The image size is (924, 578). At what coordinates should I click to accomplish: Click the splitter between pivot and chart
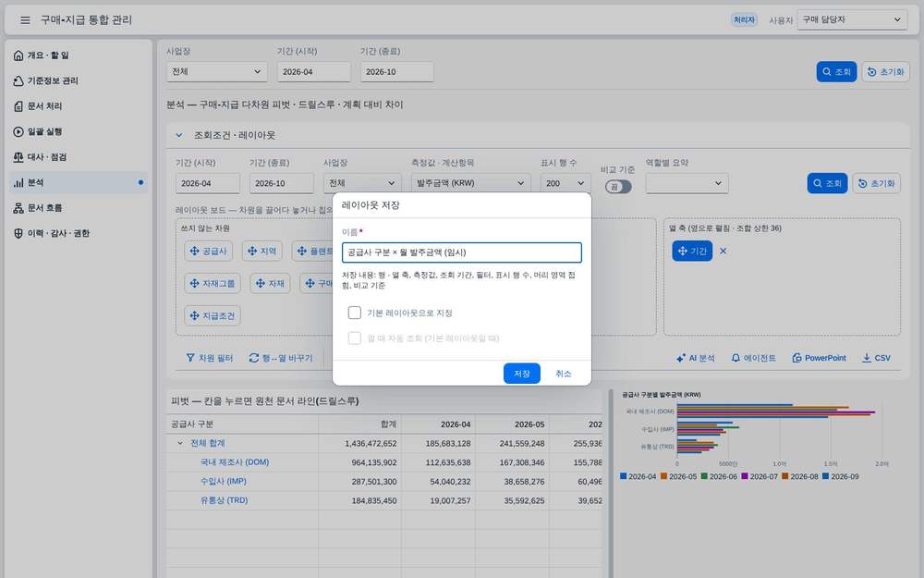(611, 484)
